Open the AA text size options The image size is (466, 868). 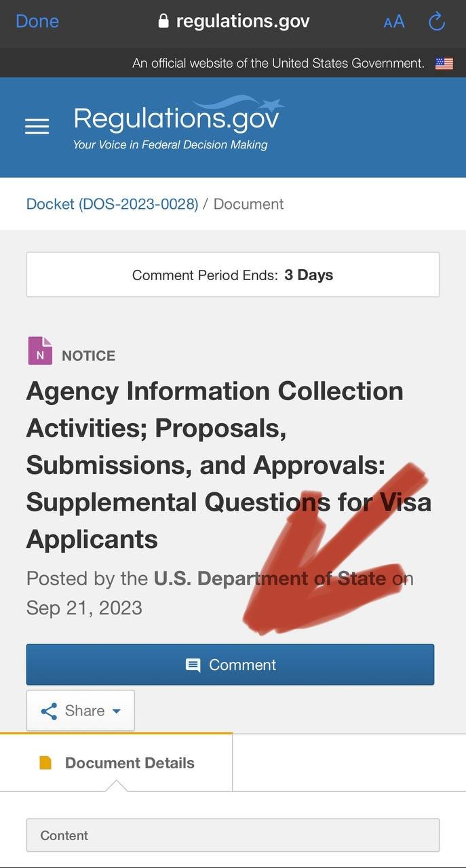pyautogui.click(x=394, y=22)
